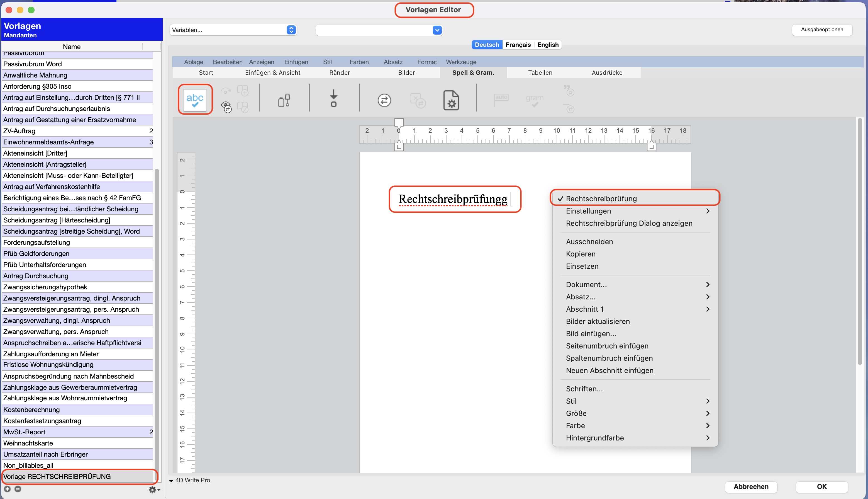Click the Name column header
The image size is (868, 499).
pyautogui.click(x=72, y=47)
